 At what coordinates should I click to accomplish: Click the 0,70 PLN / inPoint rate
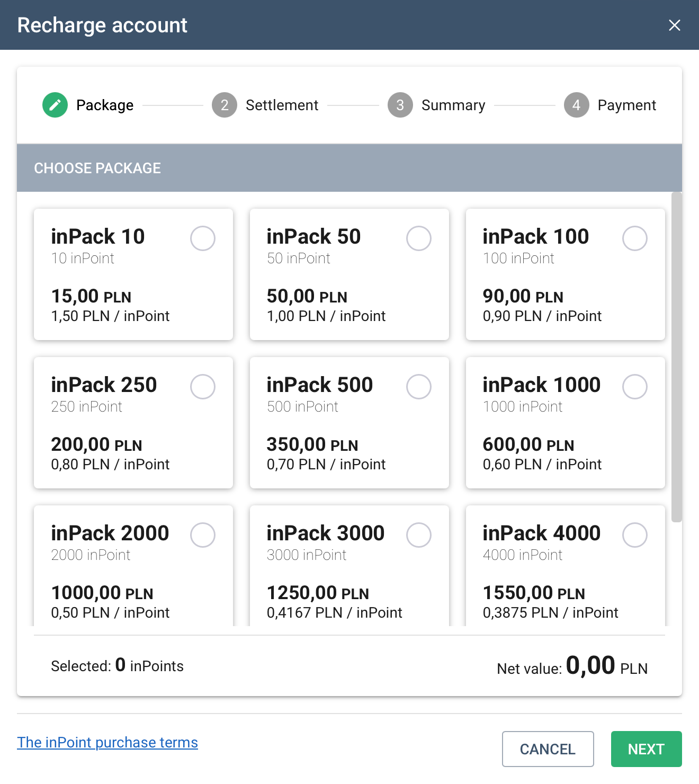[326, 465]
